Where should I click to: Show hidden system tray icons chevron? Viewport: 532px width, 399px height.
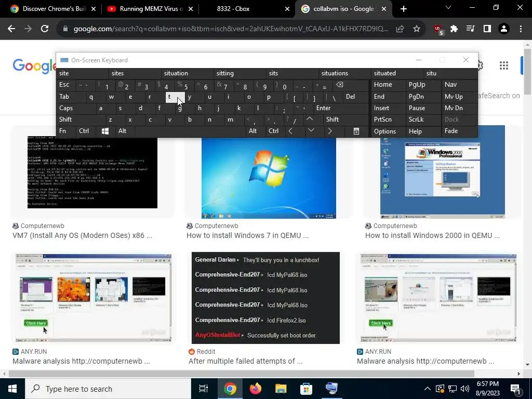428,389
